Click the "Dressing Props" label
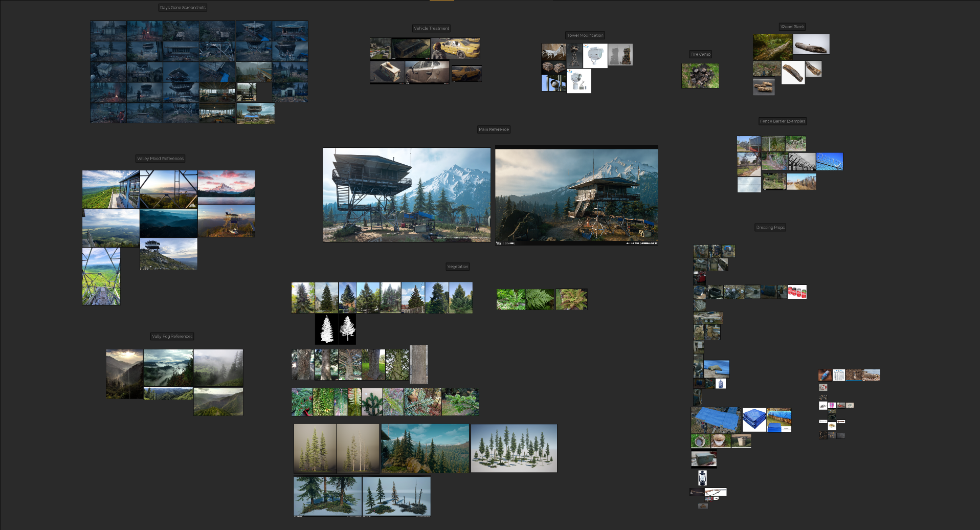 [x=770, y=228]
